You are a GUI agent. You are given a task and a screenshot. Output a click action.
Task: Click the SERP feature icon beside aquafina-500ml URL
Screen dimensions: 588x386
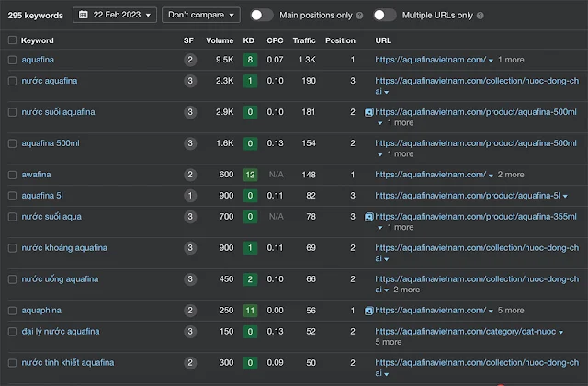click(369, 112)
